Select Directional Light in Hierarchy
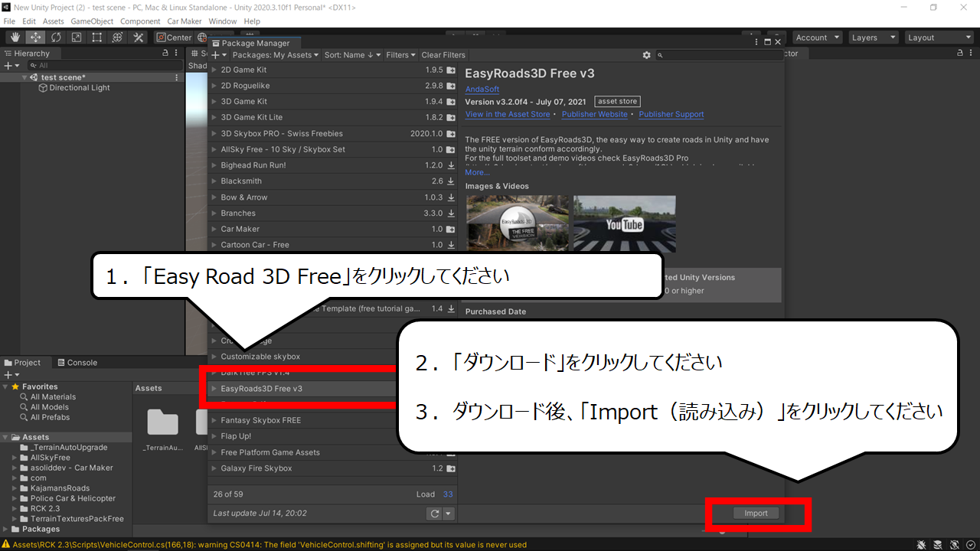This screenshot has height=551, width=980. 79,88
